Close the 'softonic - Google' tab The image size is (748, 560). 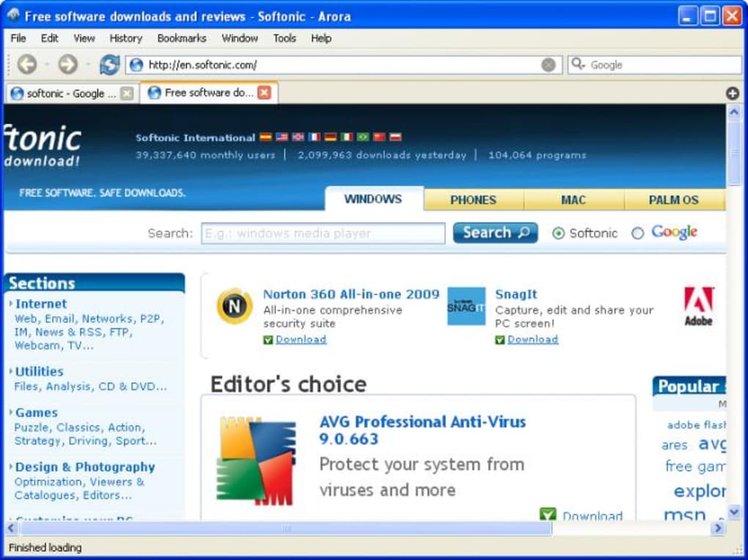127,93
